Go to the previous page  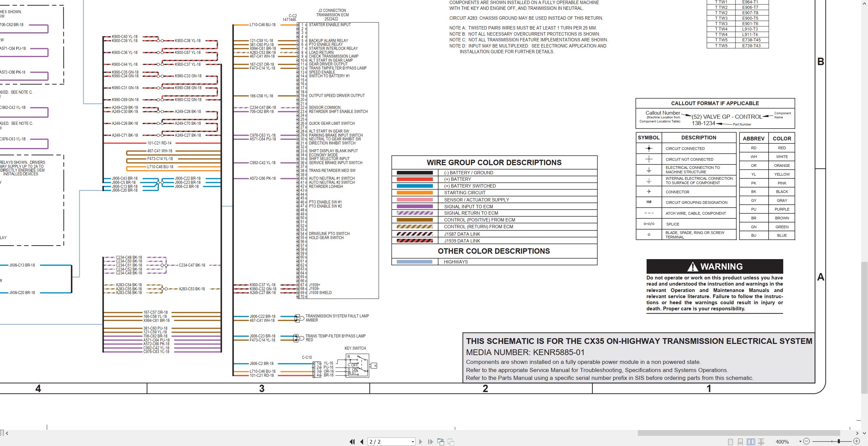coord(362,442)
